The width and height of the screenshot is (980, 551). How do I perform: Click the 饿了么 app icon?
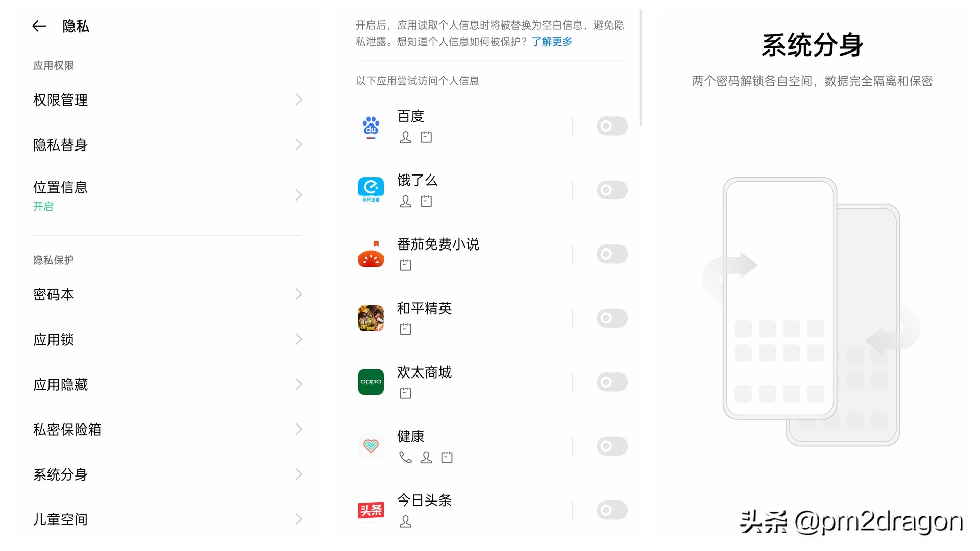pyautogui.click(x=371, y=189)
